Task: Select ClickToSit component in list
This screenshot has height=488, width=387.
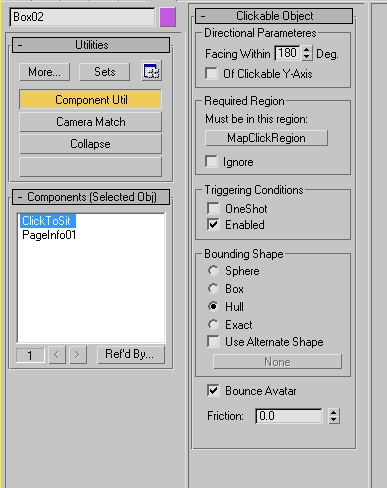Action: [47, 221]
